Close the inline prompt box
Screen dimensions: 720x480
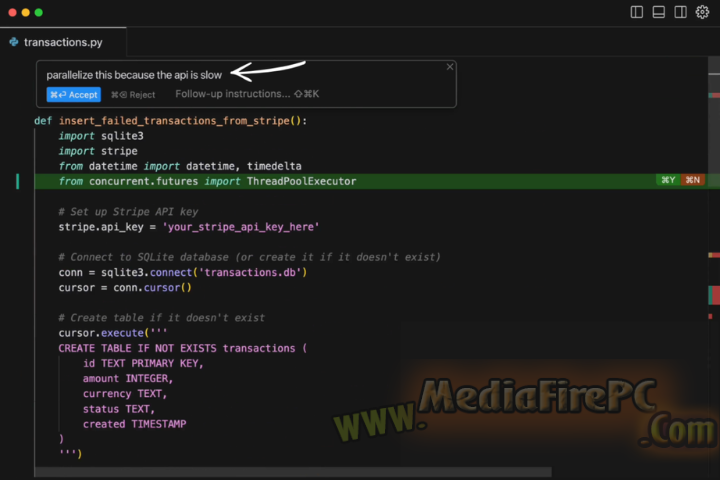coord(450,67)
